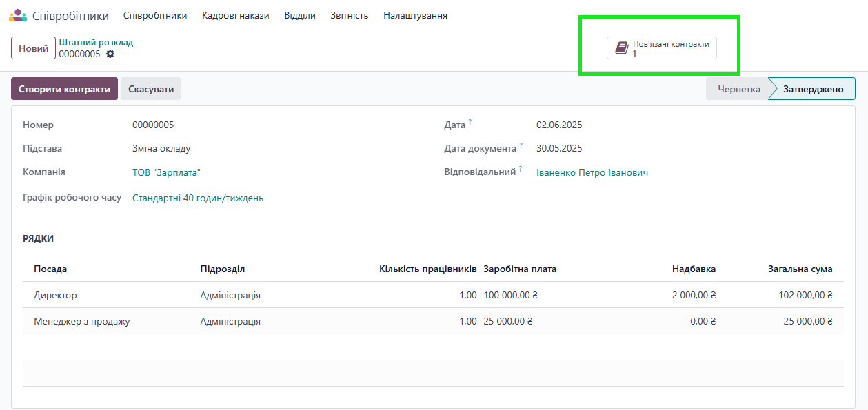The width and height of the screenshot is (868, 410).
Task: Open the Кадрові накази menu
Action: [236, 15]
